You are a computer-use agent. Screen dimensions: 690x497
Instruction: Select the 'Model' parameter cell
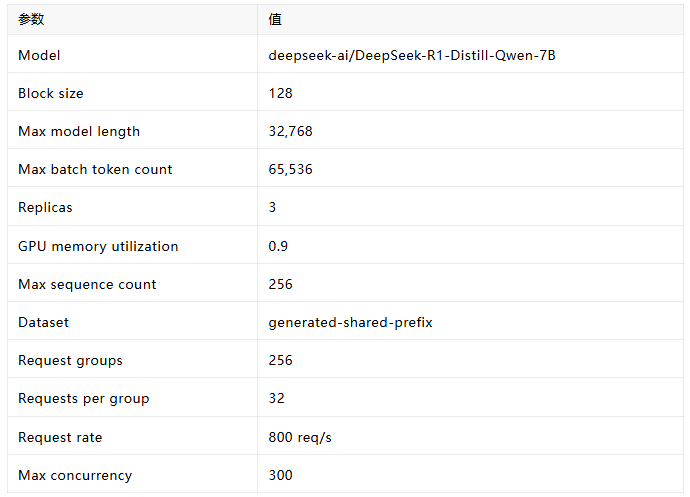pyautogui.click(x=132, y=54)
